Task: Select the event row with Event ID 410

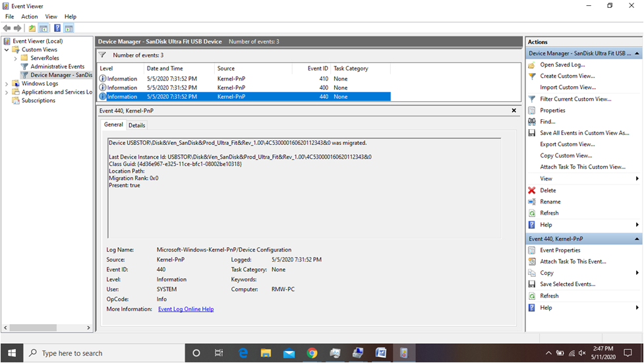Action: (x=244, y=79)
